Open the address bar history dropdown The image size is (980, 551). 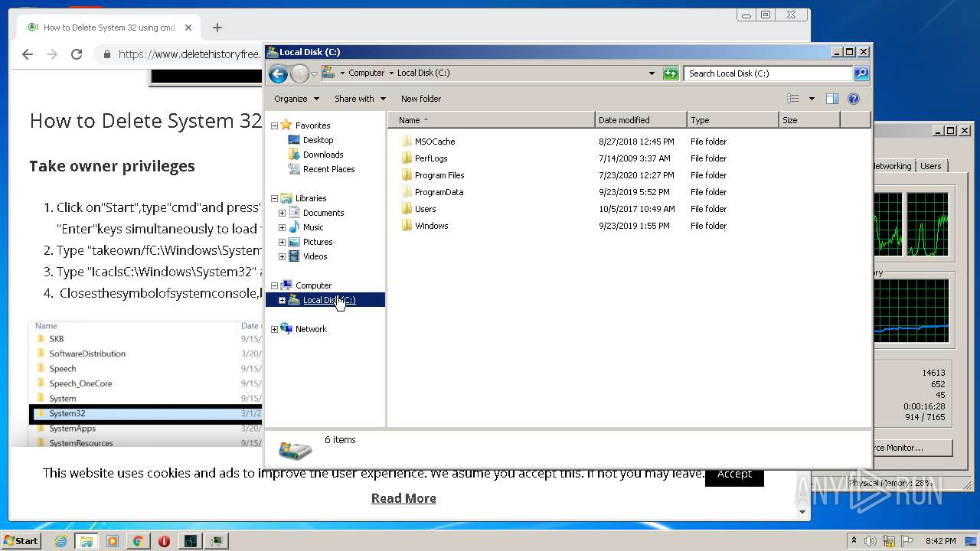coord(652,73)
